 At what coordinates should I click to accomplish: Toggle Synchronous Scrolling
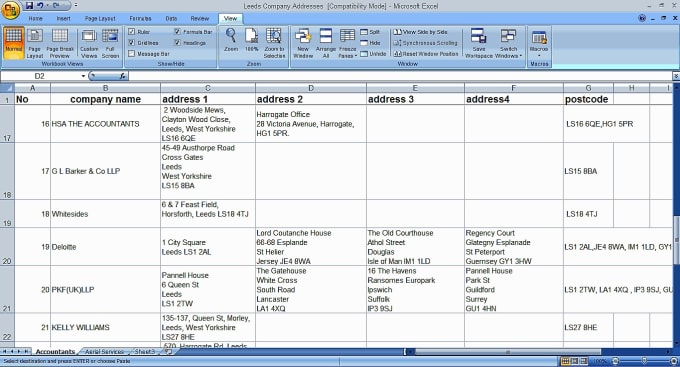425,43
